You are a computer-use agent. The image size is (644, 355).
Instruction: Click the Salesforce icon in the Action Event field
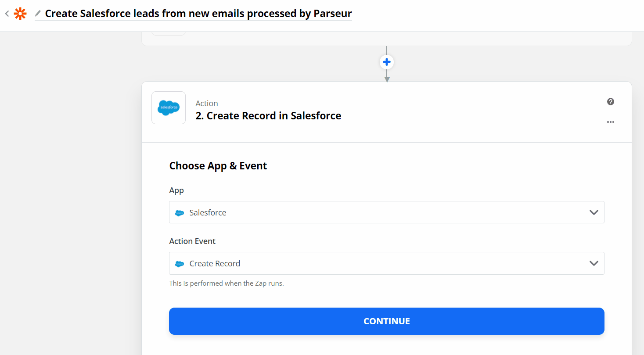click(x=180, y=263)
